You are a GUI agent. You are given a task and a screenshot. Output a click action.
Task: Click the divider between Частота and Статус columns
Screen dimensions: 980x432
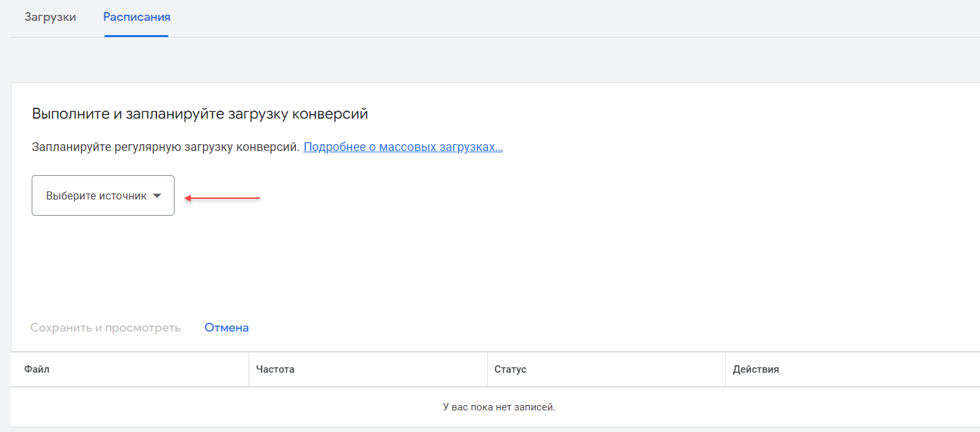click(487, 369)
